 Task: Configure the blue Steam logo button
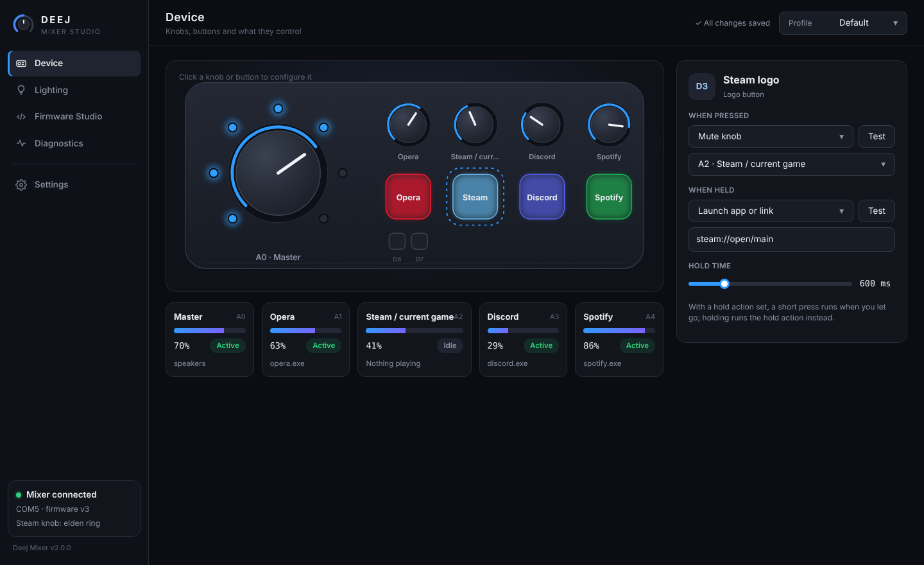pos(475,197)
